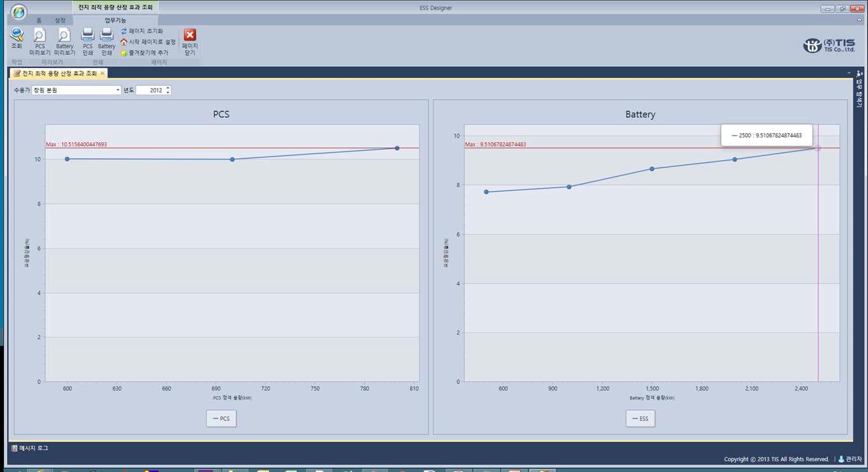This screenshot has width=868, height=472.
Task: Print the PCS chart via PCS 인쇄
Action: pyautogui.click(x=88, y=42)
